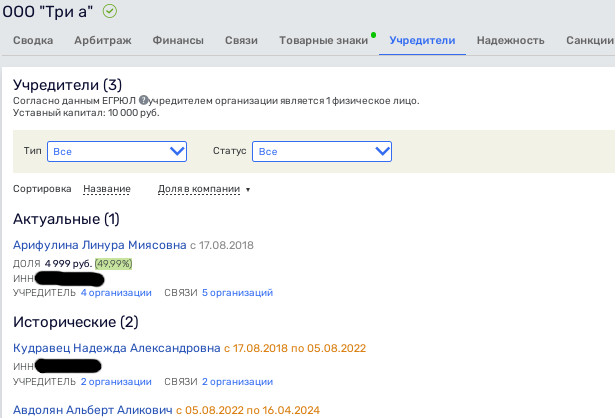Sort founders by Доля в компании
This screenshot has height=418, width=615.
point(199,189)
